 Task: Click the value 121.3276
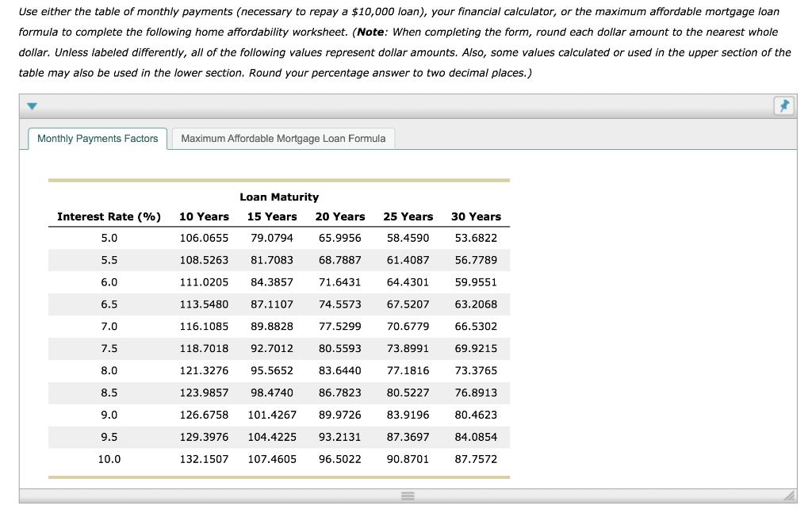coord(204,370)
